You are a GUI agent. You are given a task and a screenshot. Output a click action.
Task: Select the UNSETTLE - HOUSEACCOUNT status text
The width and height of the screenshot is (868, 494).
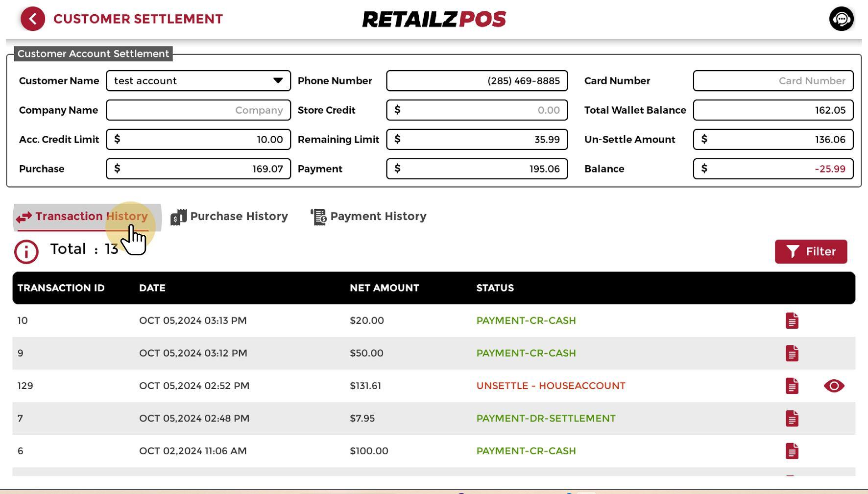(551, 386)
